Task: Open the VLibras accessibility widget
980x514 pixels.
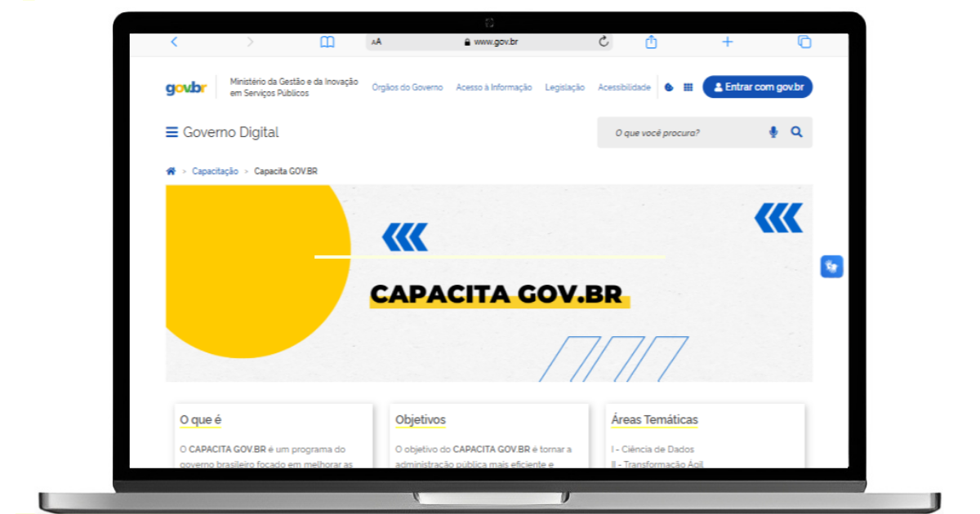Action: (831, 267)
